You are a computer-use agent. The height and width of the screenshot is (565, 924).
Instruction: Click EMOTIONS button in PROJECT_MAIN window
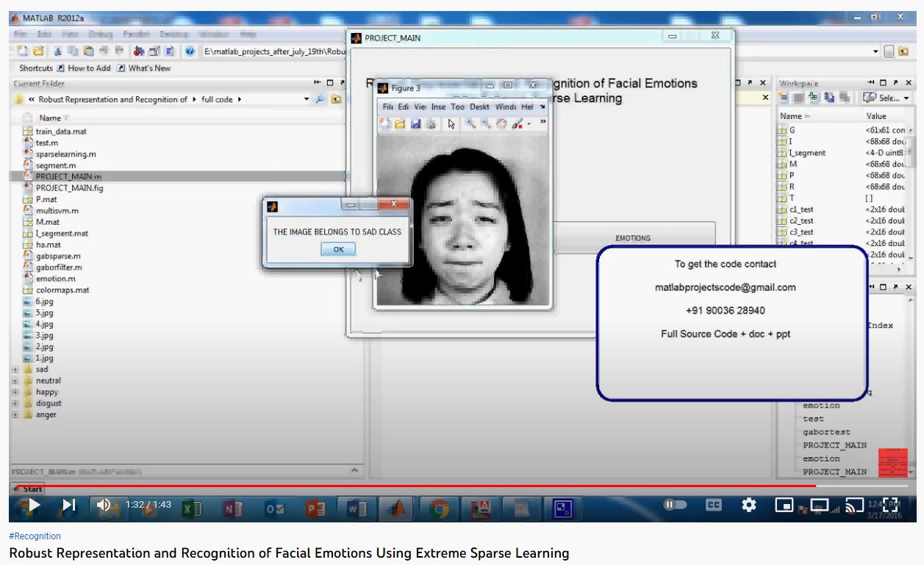pyautogui.click(x=633, y=237)
